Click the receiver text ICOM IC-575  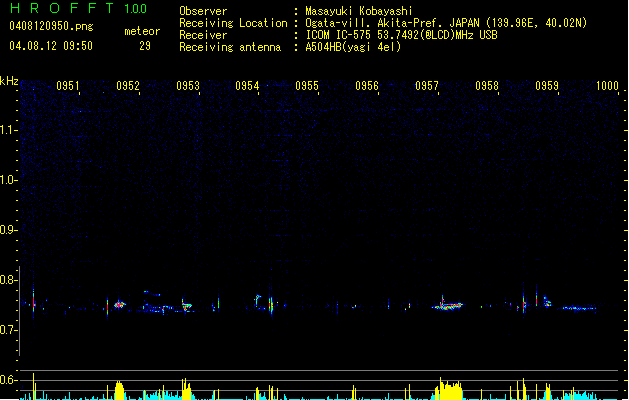coord(338,35)
